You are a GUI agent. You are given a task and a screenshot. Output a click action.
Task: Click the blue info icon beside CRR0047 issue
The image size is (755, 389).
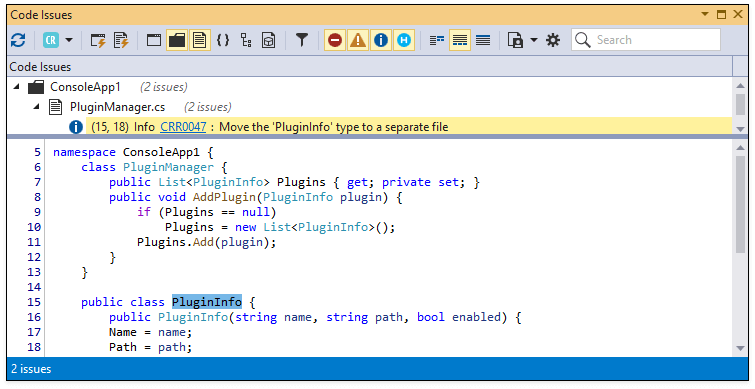tap(76, 127)
